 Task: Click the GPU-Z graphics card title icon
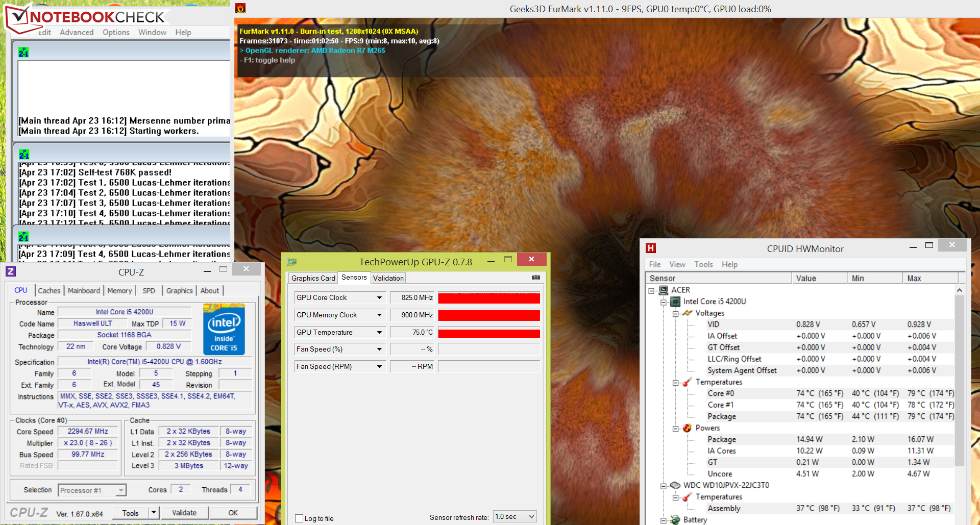[x=292, y=262]
